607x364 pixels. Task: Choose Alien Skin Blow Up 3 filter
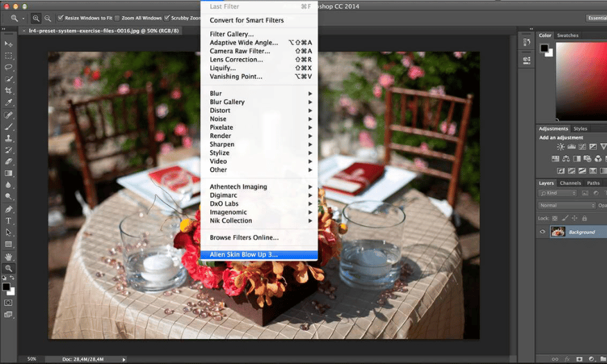(x=259, y=254)
